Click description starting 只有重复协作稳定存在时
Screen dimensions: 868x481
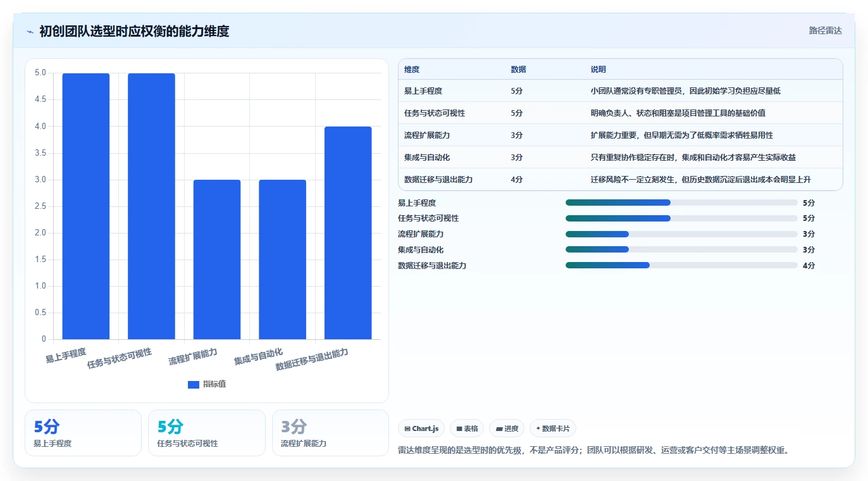[x=693, y=158]
